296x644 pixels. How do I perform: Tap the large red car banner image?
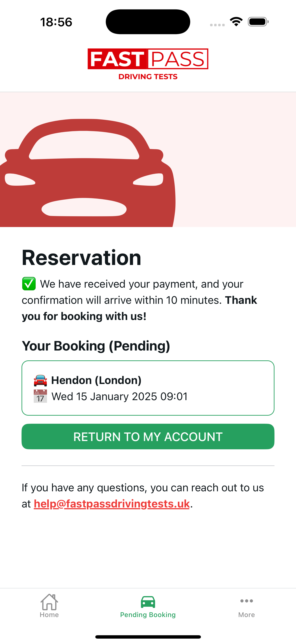pos(148,159)
